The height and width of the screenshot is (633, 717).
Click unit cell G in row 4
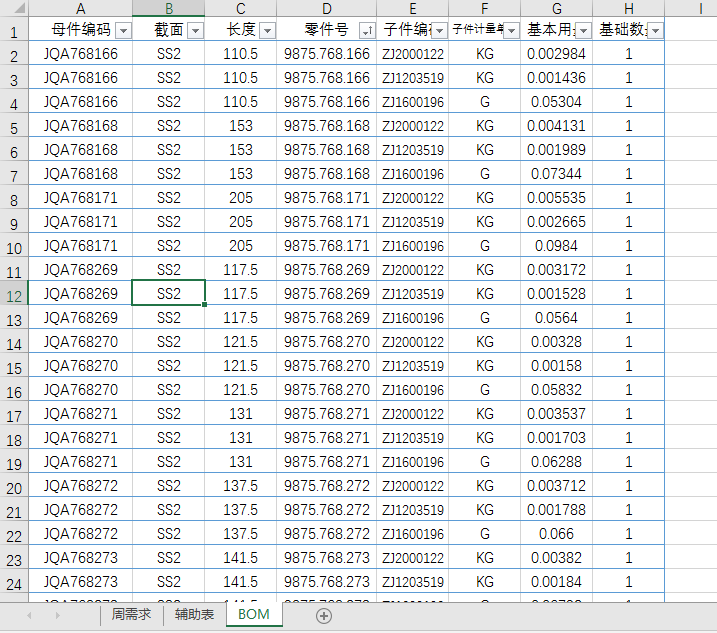485,102
